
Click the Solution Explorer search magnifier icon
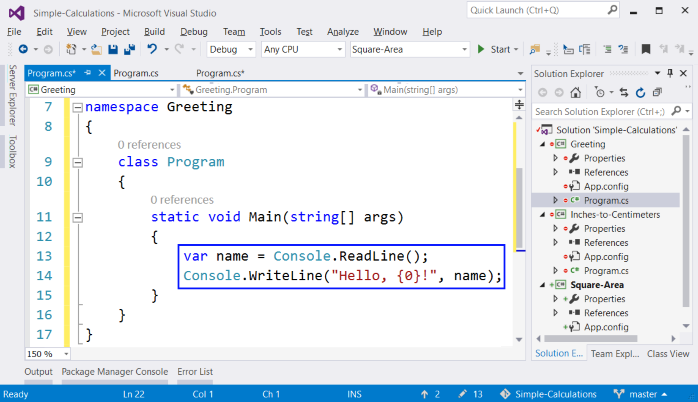point(676,111)
